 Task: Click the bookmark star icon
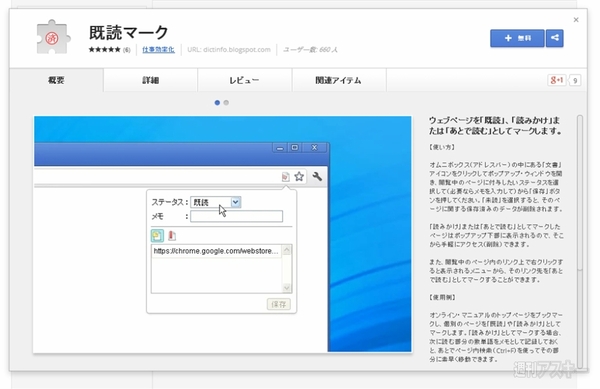pos(299,176)
